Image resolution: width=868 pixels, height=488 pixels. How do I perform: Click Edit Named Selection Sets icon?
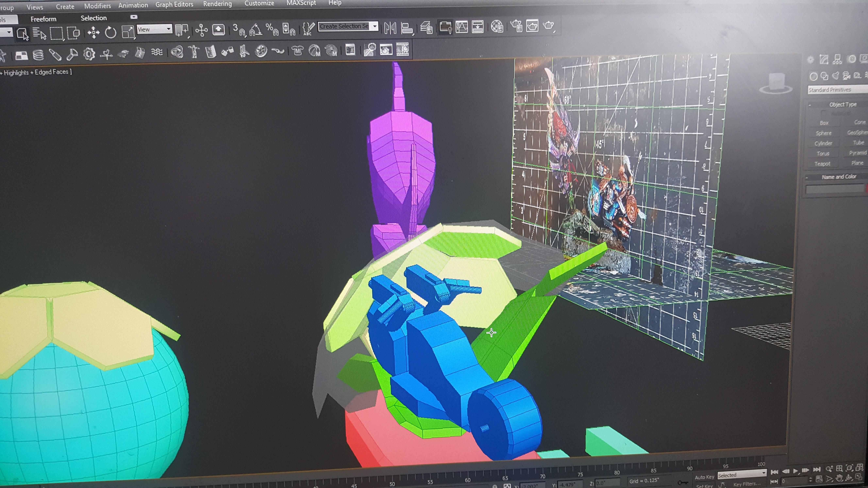click(x=308, y=29)
